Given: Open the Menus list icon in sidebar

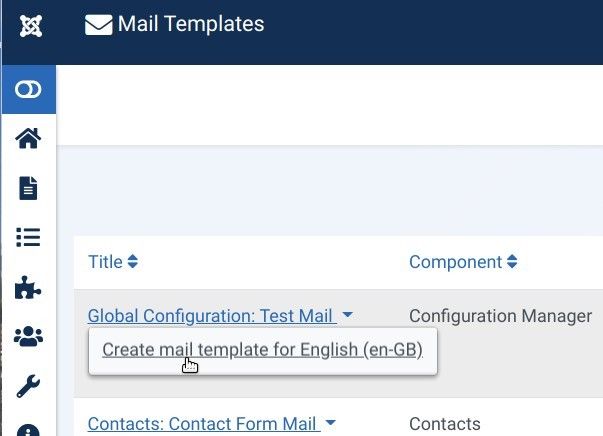Looking at the screenshot, I should pyautogui.click(x=28, y=237).
